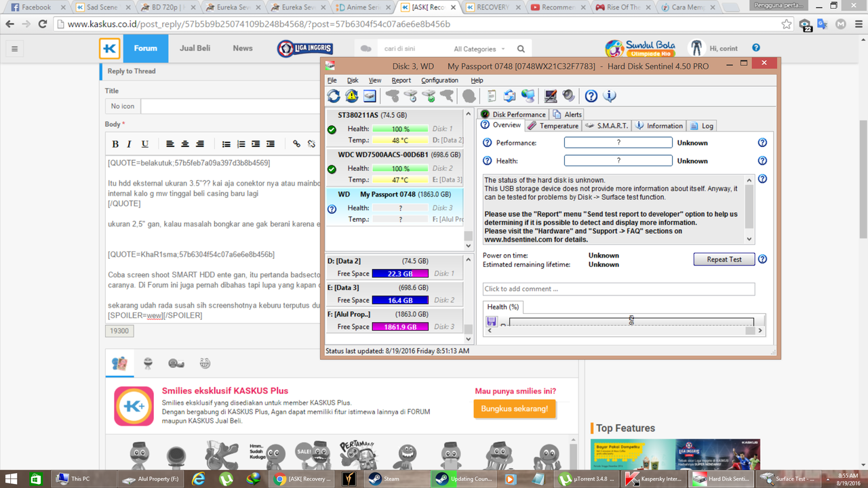
Task: Click E: [Data 3] free space bar
Action: (x=400, y=300)
